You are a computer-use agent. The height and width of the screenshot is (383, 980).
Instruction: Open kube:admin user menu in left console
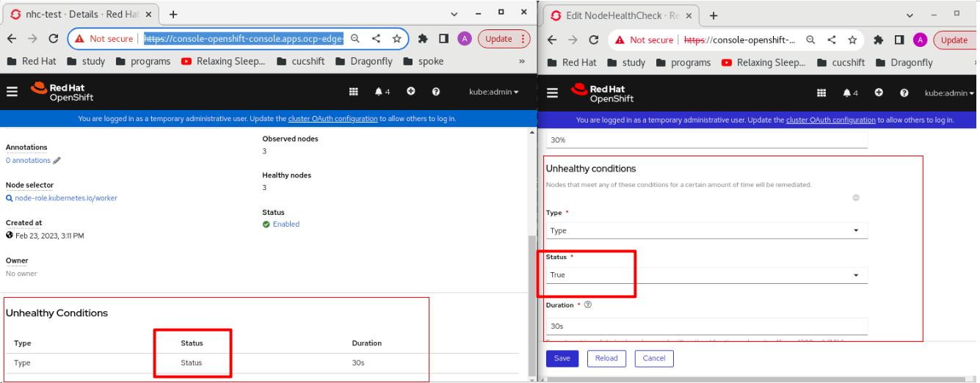coord(494,92)
